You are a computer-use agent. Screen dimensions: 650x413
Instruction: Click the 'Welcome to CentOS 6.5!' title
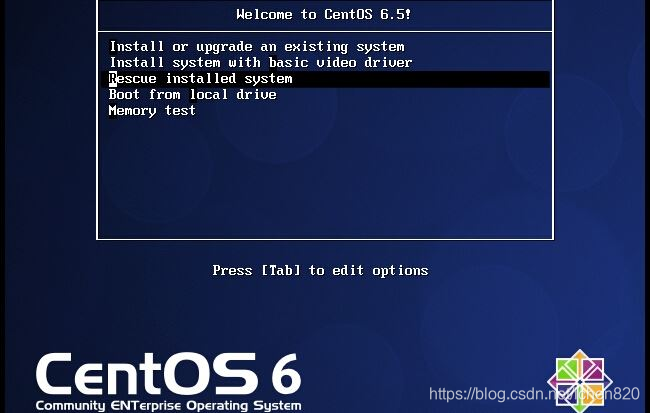(324, 15)
